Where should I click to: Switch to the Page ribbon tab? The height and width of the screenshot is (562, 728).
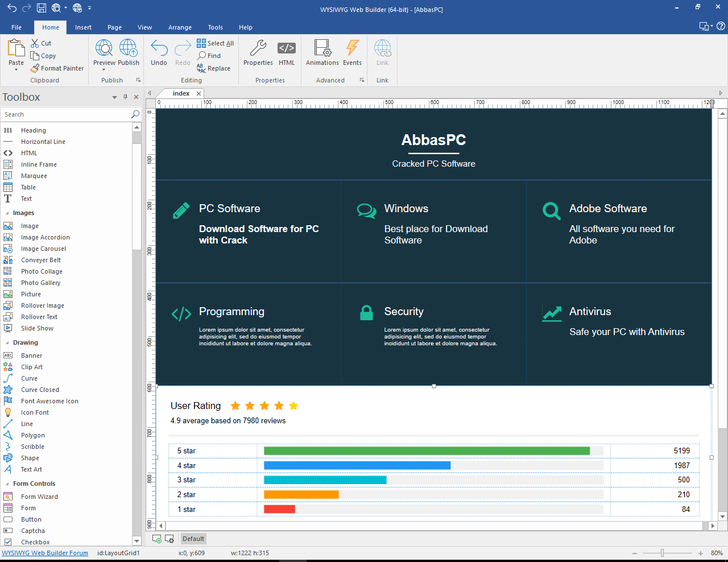coord(114,27)
